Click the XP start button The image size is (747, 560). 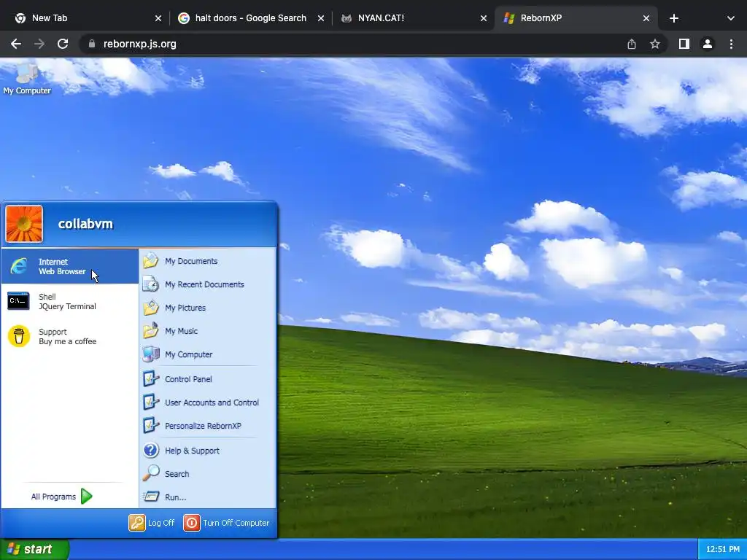coord(34,549)
